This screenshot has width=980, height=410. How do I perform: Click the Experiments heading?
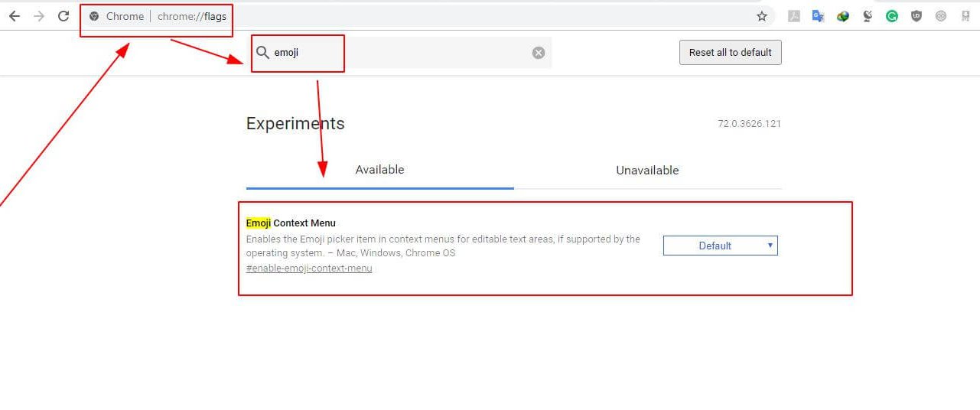(295, 124)
